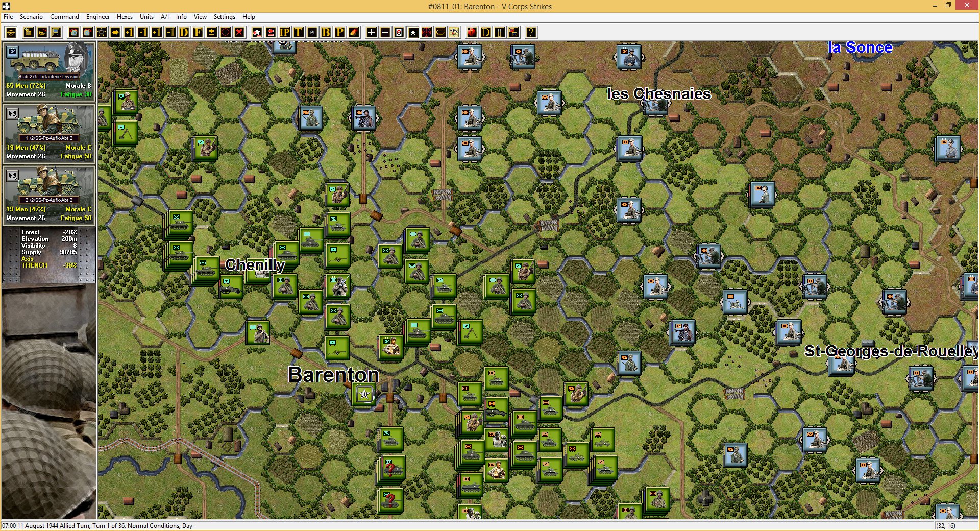Viewport: 980px width, 531px height.
Task: Click the red X toolbar icon
Action: pos(239,32)
